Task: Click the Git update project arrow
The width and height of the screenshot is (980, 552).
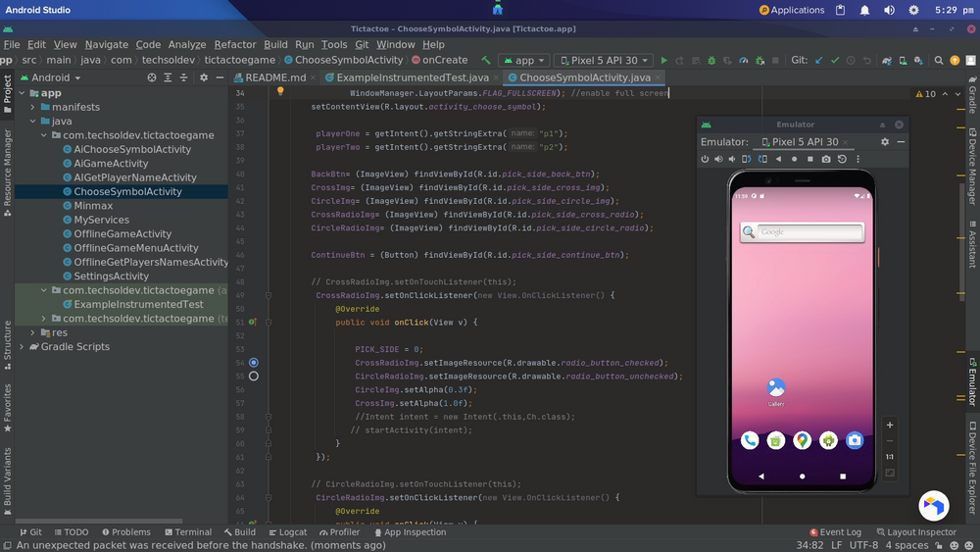Action: [x=819, y=60]
